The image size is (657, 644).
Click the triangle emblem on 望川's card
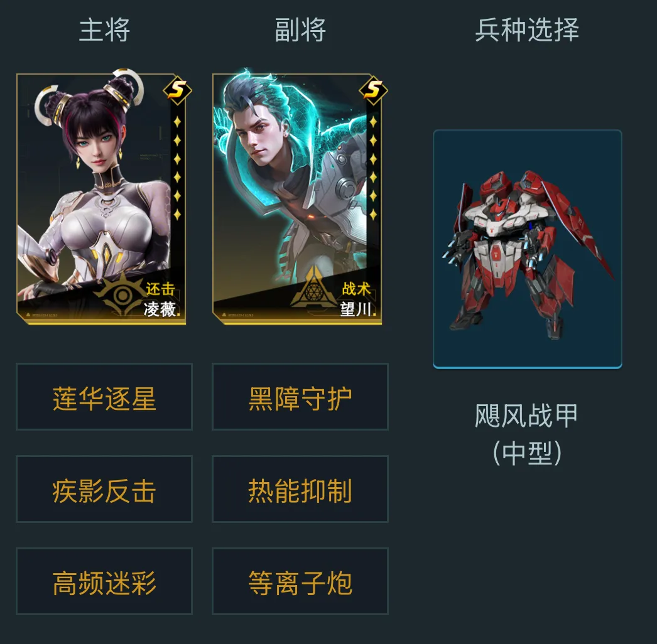coord(313,288)
